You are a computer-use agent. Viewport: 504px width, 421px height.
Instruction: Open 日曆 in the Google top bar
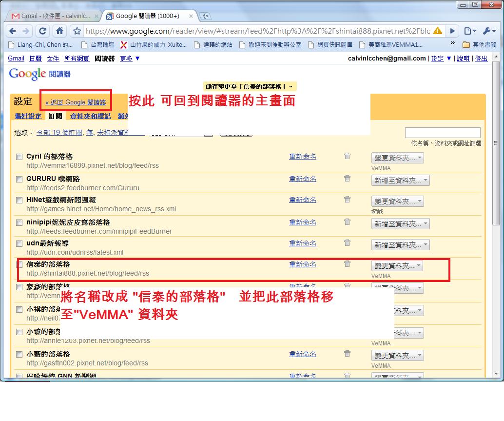[x=36, y=58]
